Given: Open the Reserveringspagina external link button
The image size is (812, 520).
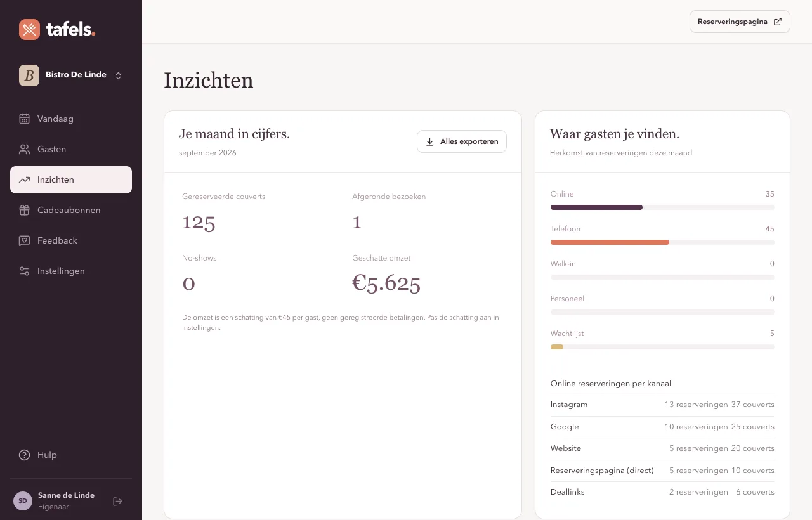Looking at the screenshot, I should click(x=740, y=22).
